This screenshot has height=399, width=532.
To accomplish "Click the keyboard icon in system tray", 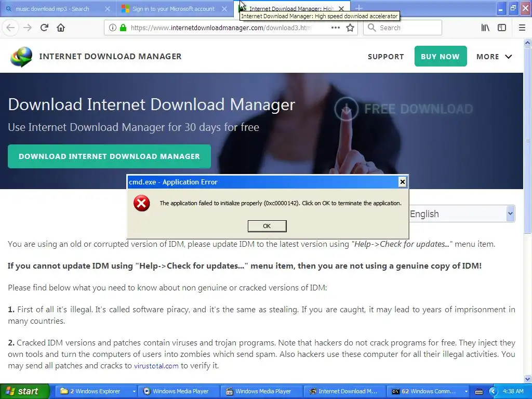I will pyautogui.click(x=478, y=392).
